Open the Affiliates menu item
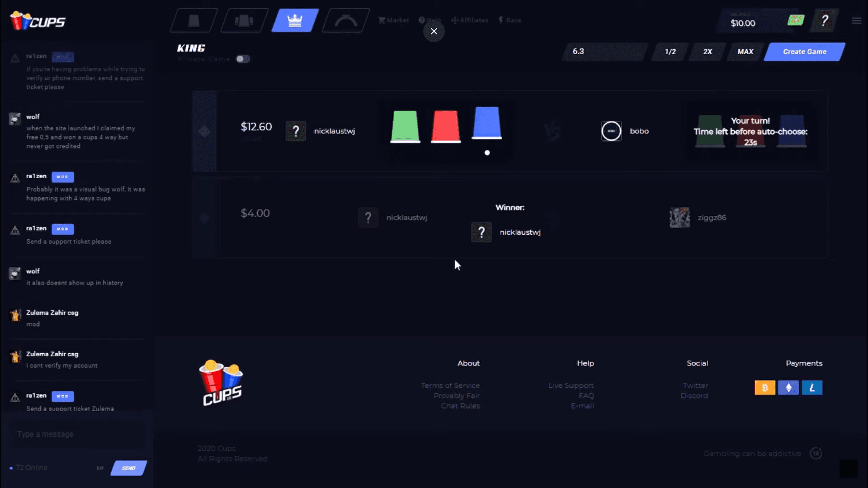This screenshot has height=488, width=868. pos(470,20)
